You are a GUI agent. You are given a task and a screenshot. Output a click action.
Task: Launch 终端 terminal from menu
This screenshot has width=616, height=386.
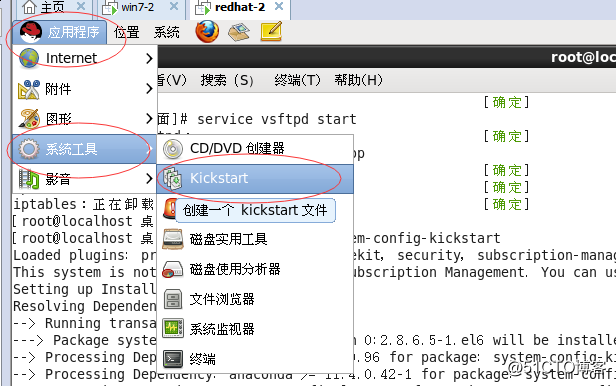point(255,359)
